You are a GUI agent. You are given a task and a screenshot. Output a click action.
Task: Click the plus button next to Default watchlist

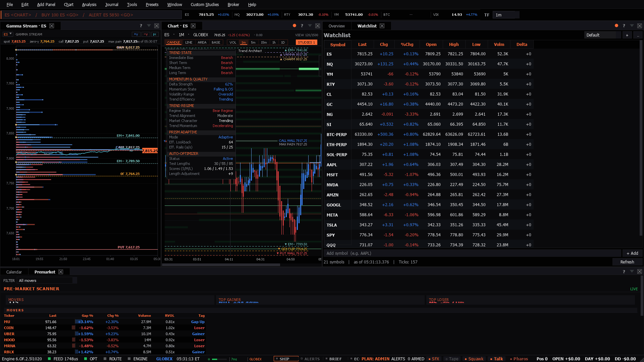(x=627, y=35)
